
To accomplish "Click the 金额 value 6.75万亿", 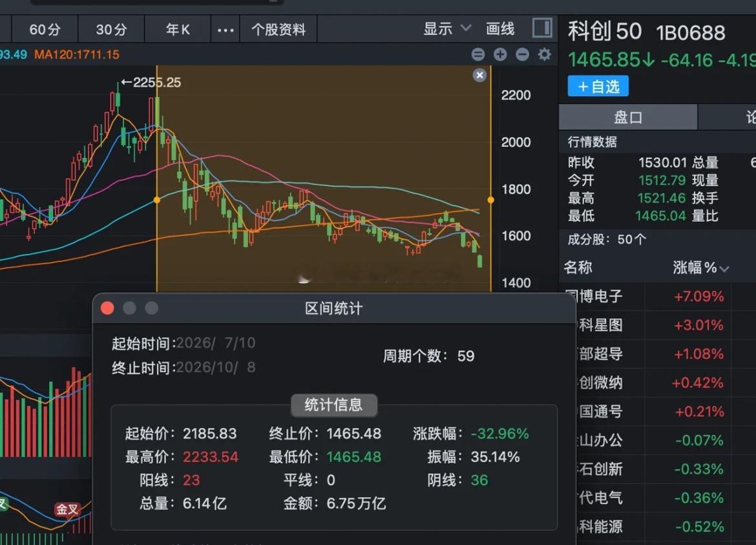I will [356, 504].
